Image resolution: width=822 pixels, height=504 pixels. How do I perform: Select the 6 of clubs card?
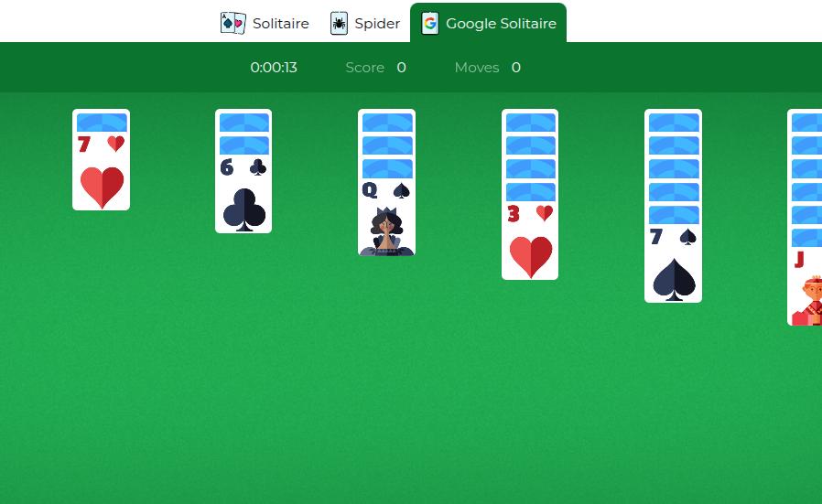click(243, 194)
